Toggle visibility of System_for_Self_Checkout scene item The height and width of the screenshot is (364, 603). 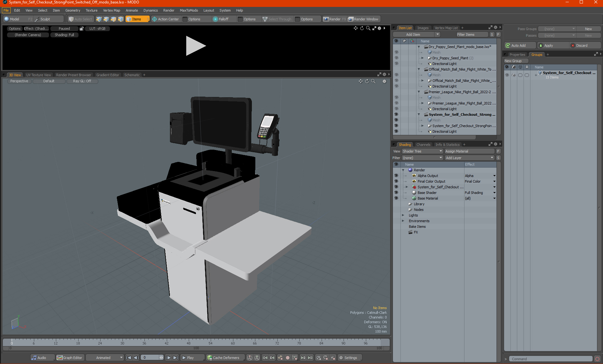396,115
